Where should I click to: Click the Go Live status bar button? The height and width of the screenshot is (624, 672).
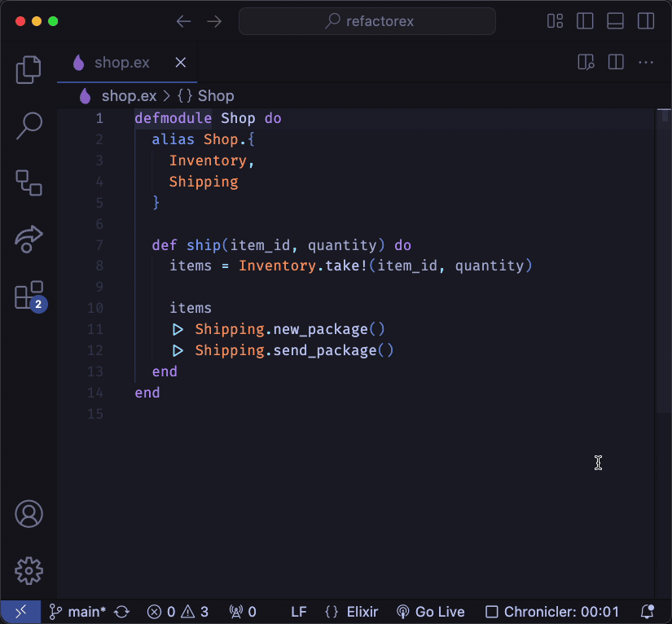click(430, 612)
